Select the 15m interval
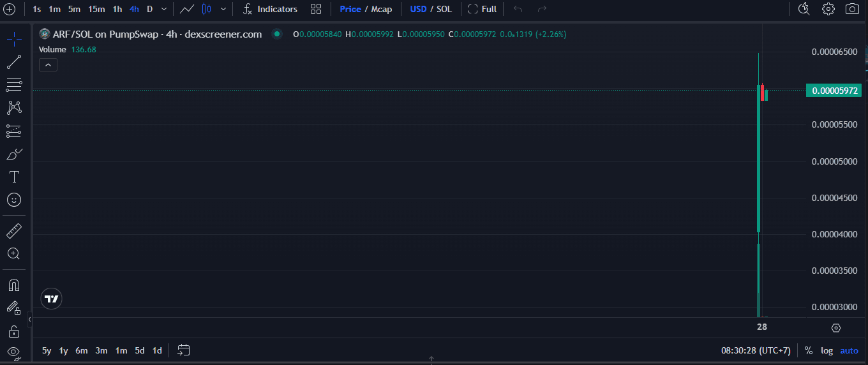This screenshot has width=868, height=365. 96,9
